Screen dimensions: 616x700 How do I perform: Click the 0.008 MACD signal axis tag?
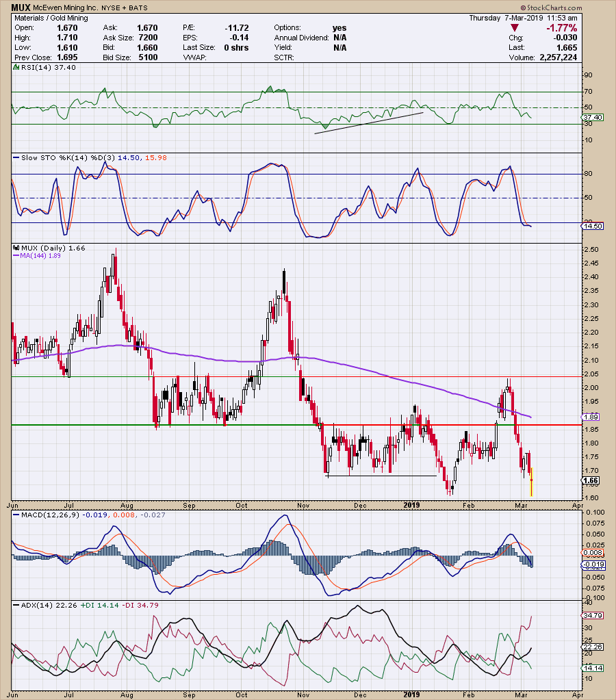pos(593,553)
